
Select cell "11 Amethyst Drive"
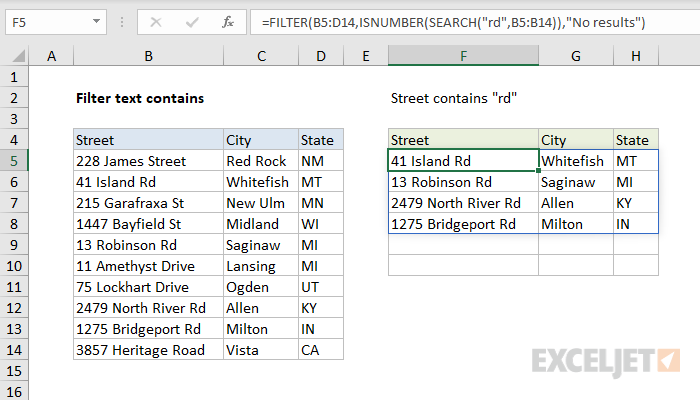[x=148, y=266]
